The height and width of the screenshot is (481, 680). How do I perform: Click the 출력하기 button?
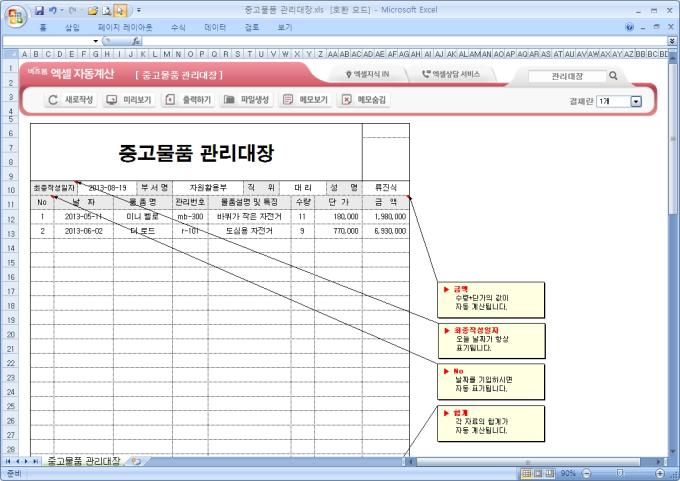coord(188,100)
